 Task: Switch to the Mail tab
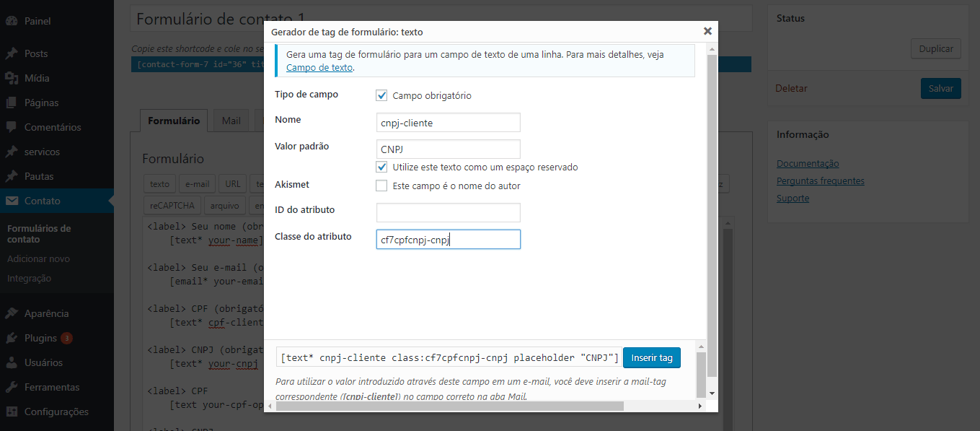pyautogui.click(x=231, y=121)
